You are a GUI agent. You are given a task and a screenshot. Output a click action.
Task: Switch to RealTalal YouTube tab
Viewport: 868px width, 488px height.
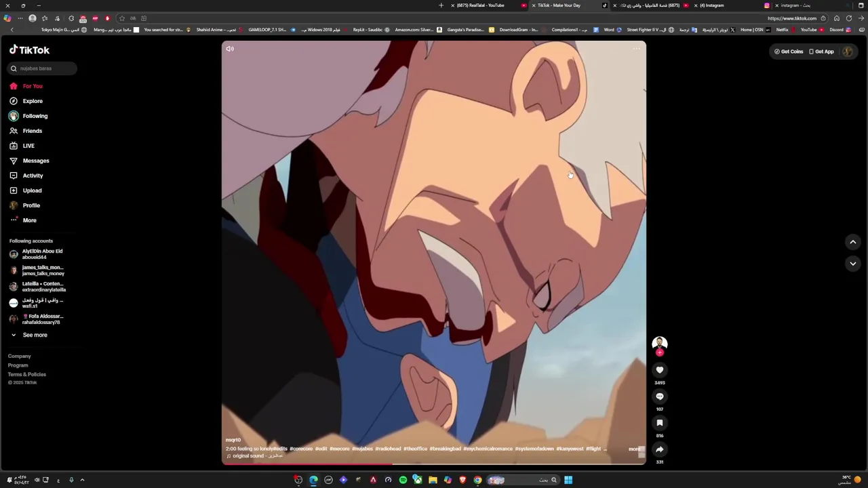pyautogui.click(x=488, y=5)
